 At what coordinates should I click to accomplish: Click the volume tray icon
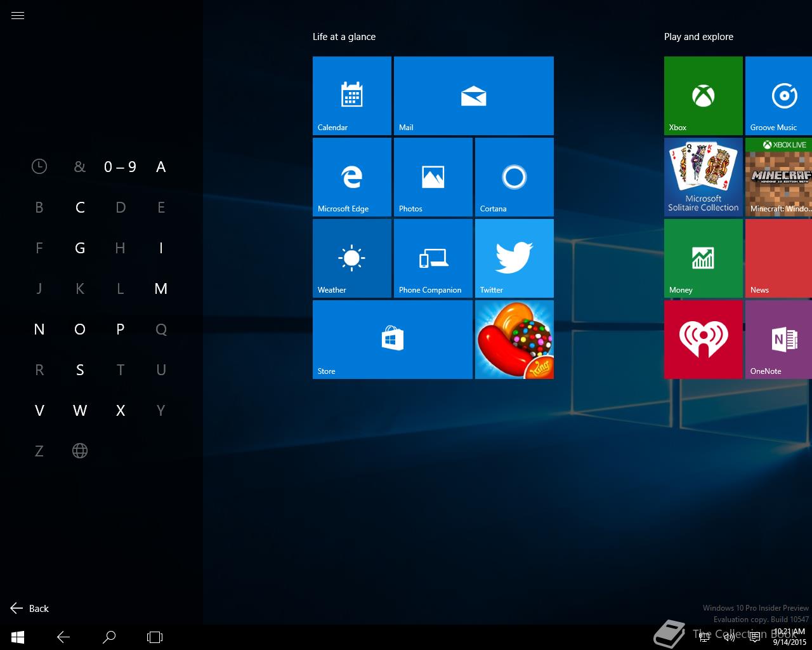(x=730, y=637)
